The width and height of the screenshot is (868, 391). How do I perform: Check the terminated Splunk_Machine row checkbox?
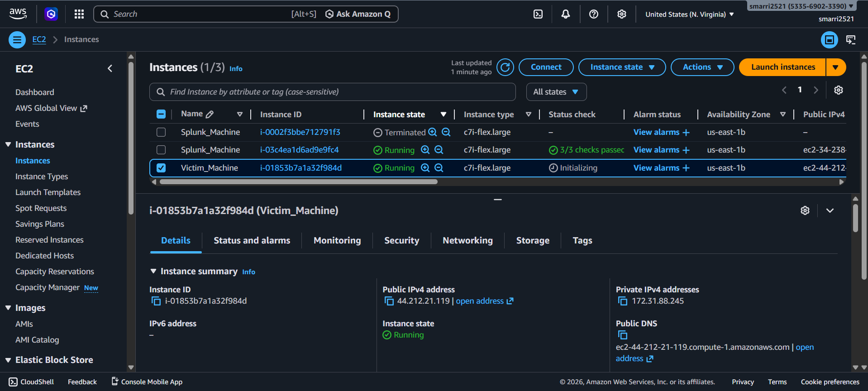click(161, 132)
